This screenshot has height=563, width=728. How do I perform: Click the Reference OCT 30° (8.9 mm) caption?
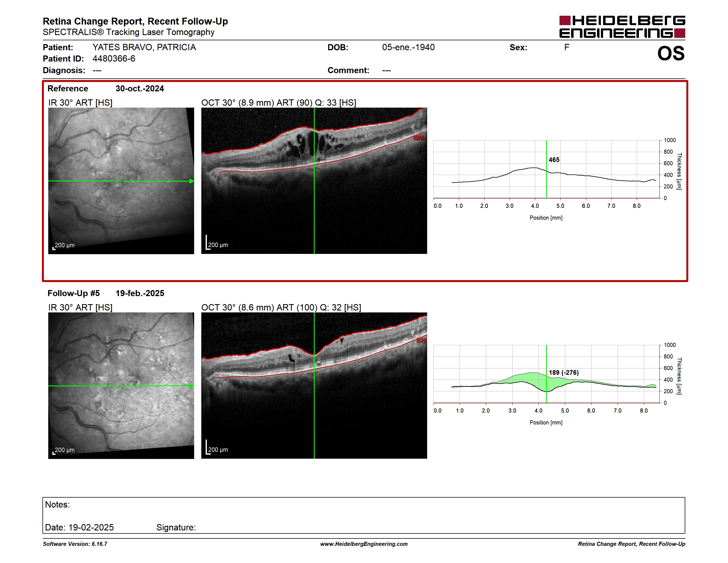click(279, 103)
